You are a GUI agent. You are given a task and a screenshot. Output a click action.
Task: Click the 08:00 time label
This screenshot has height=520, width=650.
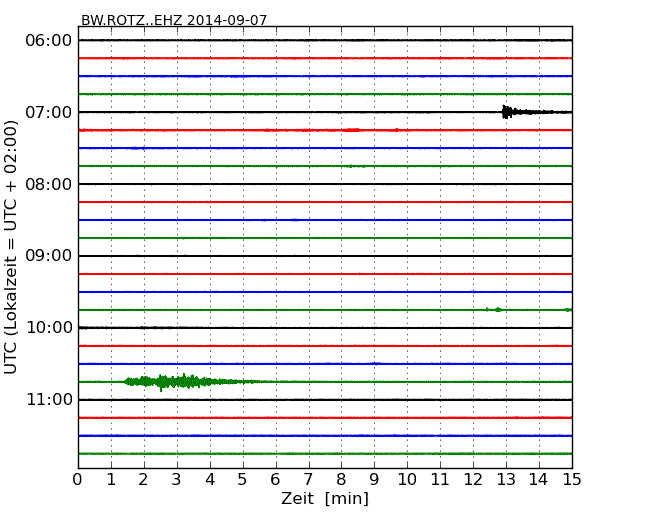[x=49, y=184]
